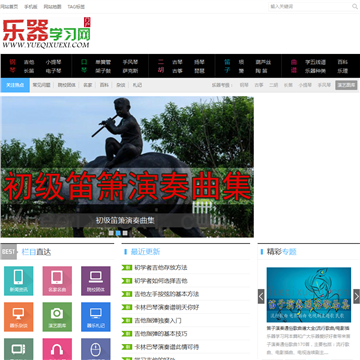Open the pink headphones tile

[57, 349]
